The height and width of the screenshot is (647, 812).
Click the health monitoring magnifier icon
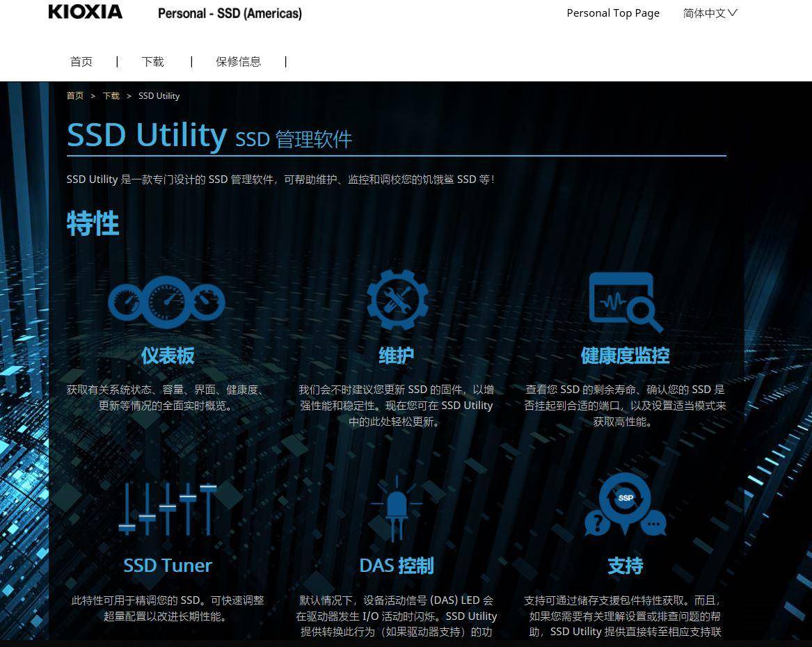click(x=626, y=302)
